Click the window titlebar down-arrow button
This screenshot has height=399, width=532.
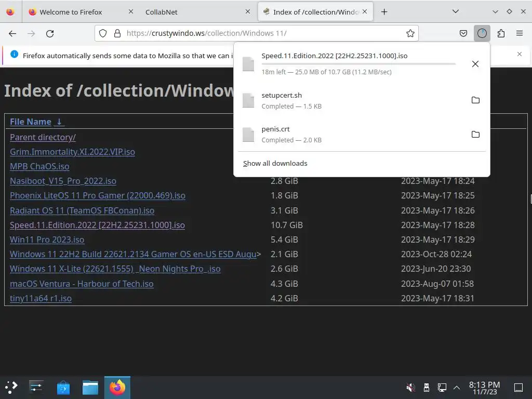(x=495, y=11)
